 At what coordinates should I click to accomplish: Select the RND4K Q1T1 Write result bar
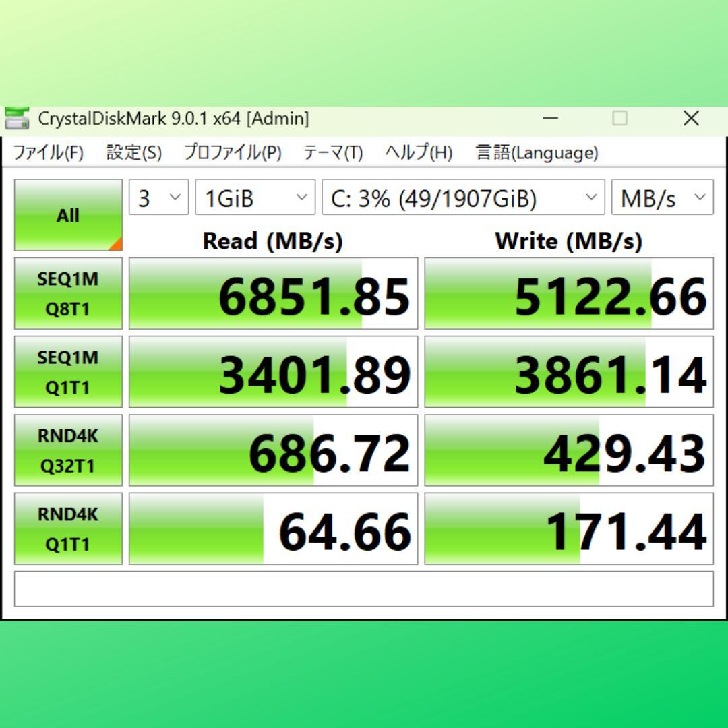(568, 528)
